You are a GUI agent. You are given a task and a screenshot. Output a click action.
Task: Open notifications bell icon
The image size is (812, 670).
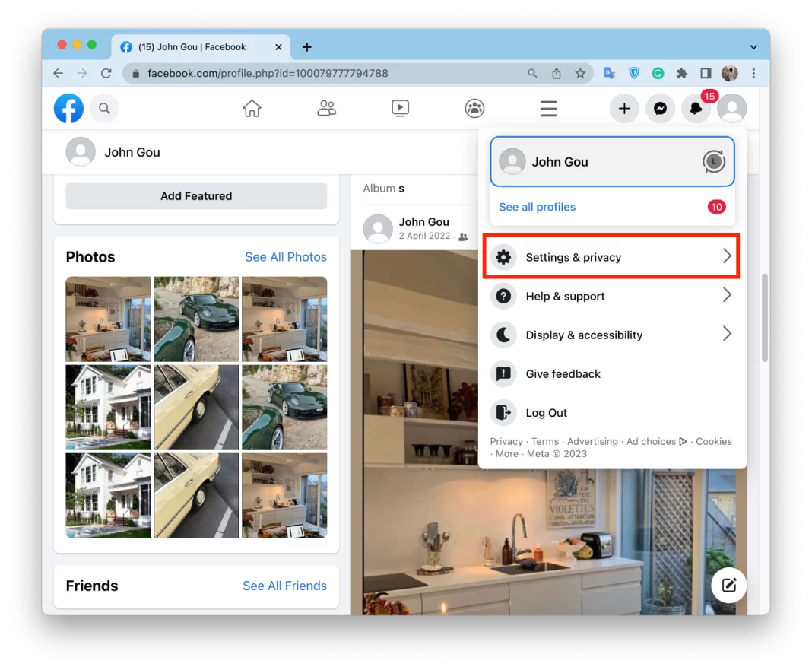[x=696, y=109]
